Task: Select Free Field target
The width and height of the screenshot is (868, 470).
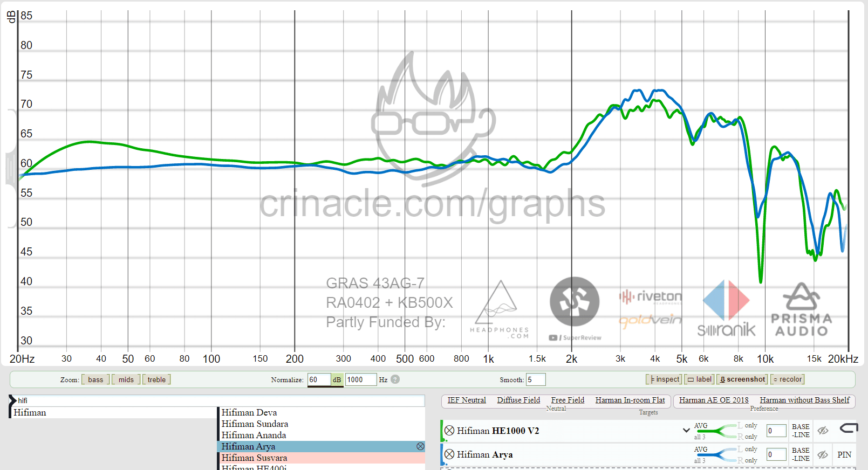Action: (568, 400)
